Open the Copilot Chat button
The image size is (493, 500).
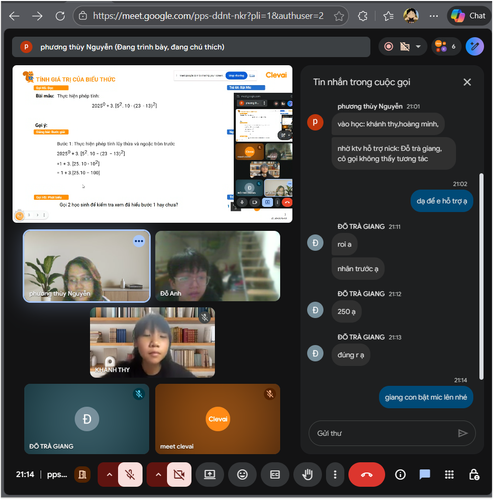click(x=468, y=16)
